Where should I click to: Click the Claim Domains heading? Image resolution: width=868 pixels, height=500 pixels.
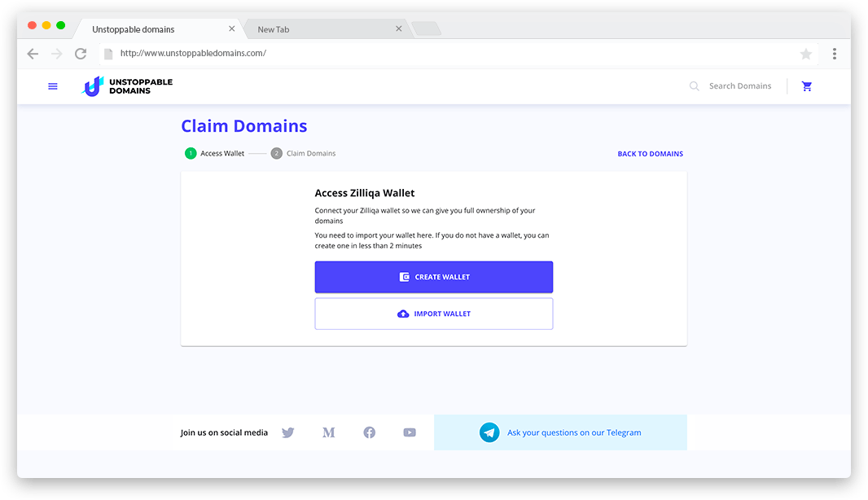(x=244, y=126)
